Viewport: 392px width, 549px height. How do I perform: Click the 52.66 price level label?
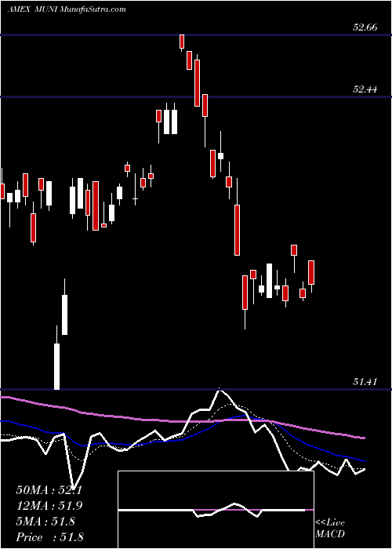point(365,27)
